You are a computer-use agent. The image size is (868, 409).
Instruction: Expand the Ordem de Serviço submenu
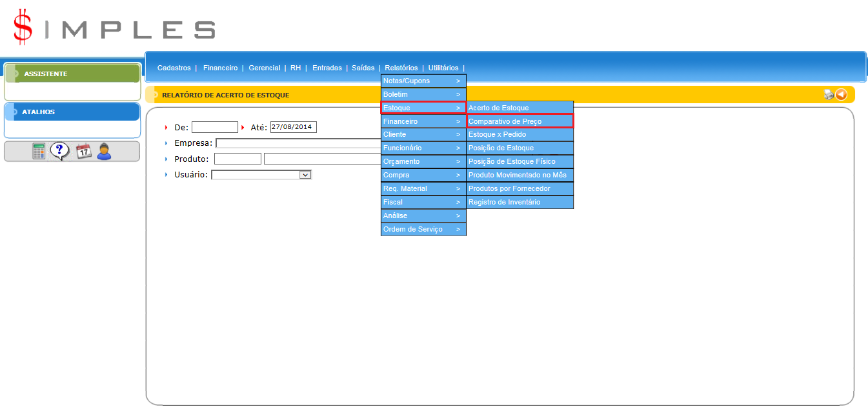[423, 229]
